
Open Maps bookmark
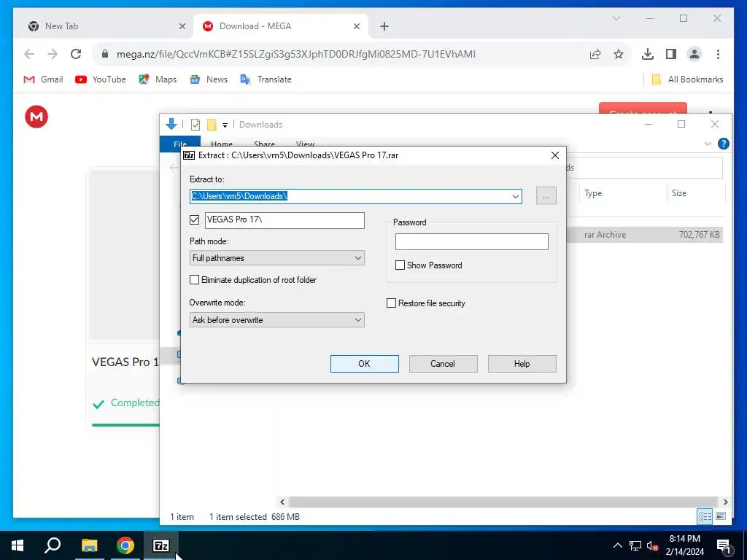tap(158, 79)
